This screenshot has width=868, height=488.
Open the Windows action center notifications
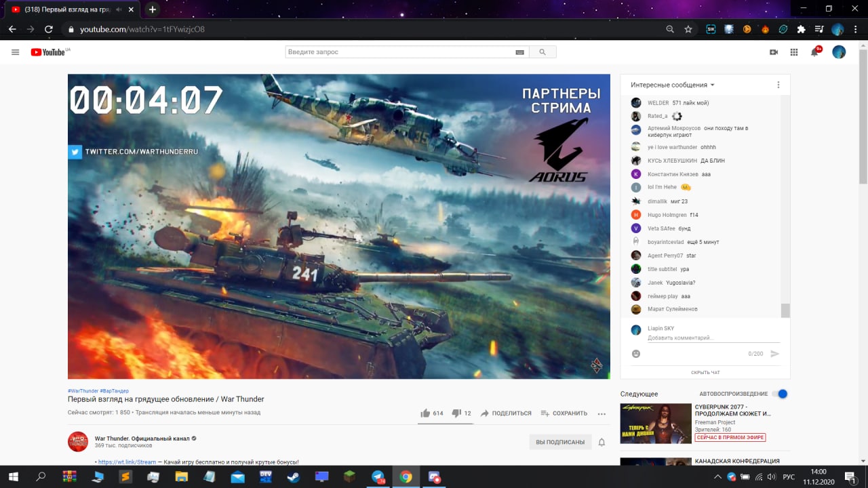click(850, 476)
